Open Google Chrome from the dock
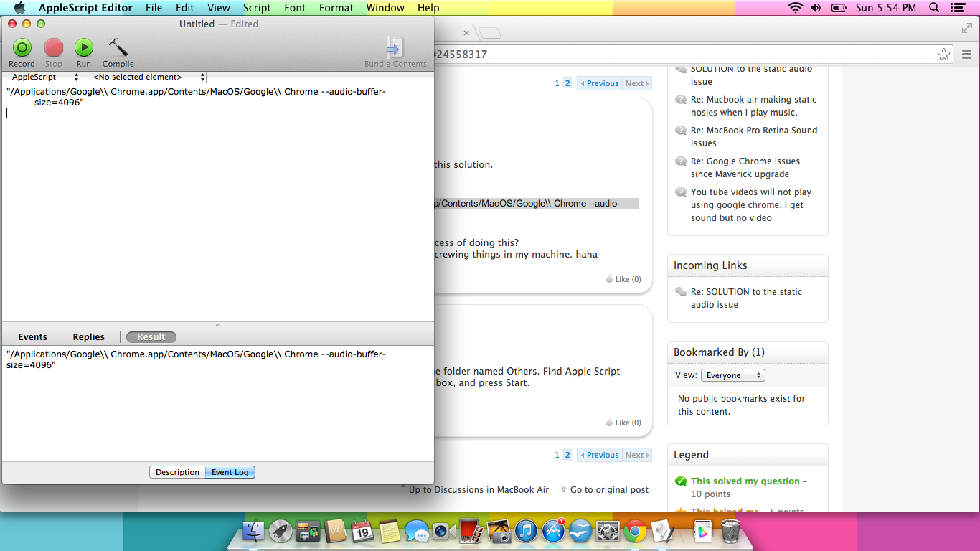Viewport: 980px width, 551px height. 634,532
